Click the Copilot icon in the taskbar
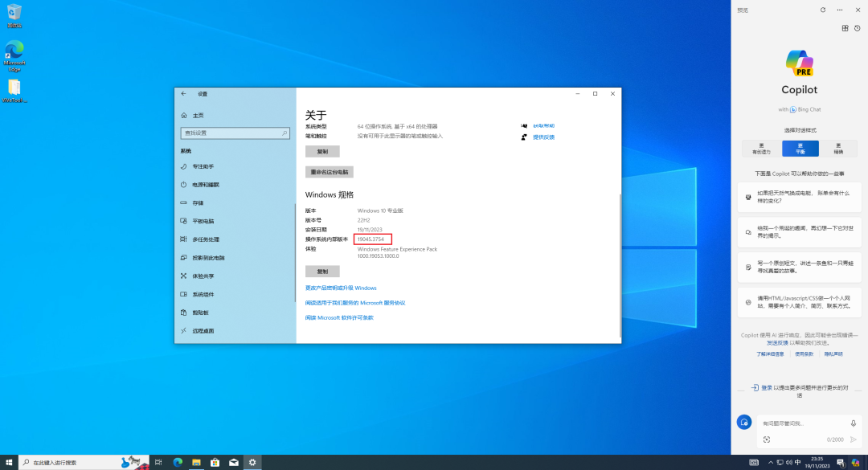This screenshot has height=470, width=868. click(x=856, y=462)
